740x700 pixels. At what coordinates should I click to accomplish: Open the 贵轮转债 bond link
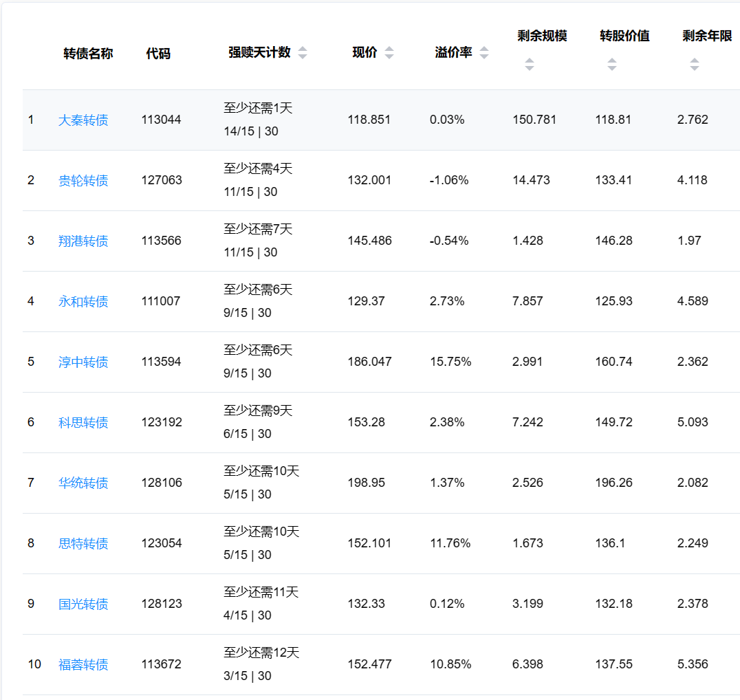coord(83,181)
